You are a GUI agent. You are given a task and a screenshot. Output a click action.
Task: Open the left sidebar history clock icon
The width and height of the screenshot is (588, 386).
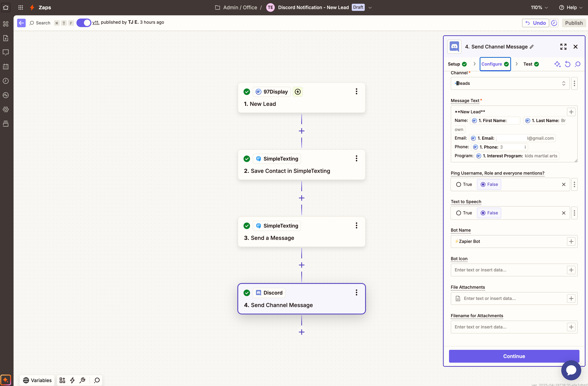click(6, 81)
